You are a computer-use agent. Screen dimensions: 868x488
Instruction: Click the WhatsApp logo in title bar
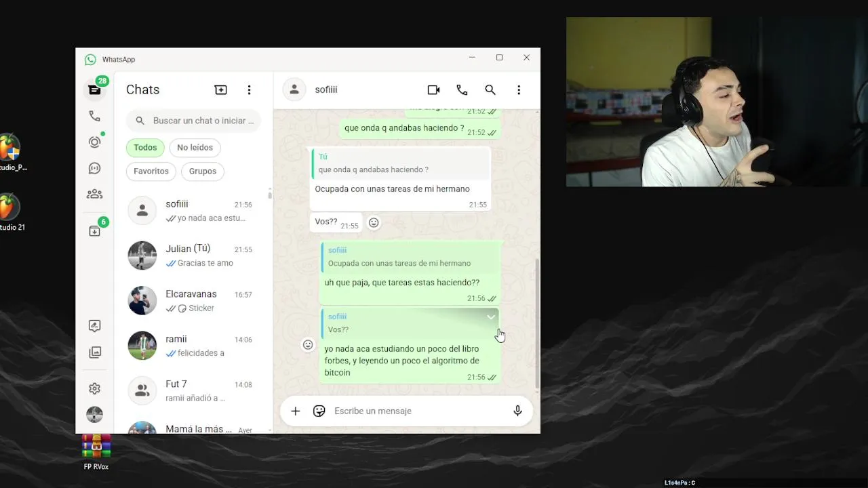coord(90,60)
